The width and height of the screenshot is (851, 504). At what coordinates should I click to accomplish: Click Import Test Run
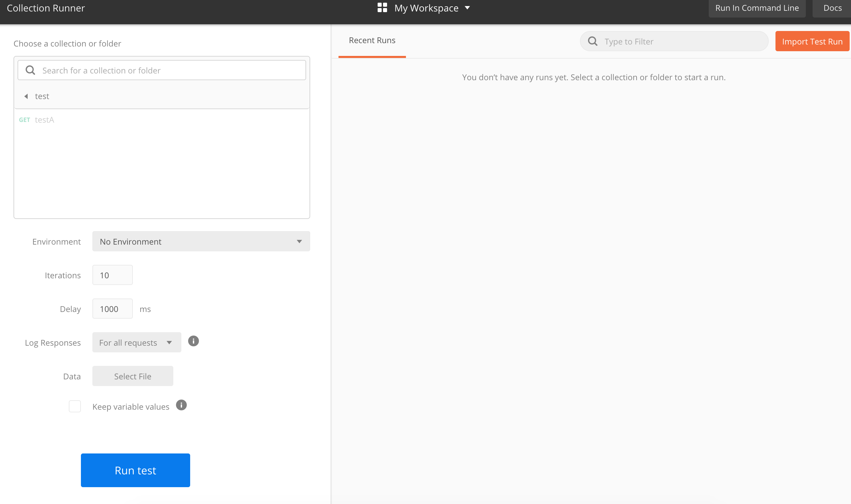[812, 41]
